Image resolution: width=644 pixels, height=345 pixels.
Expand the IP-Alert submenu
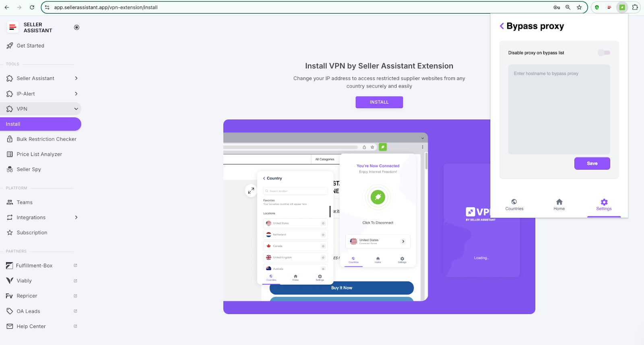(x=76, y=94)
